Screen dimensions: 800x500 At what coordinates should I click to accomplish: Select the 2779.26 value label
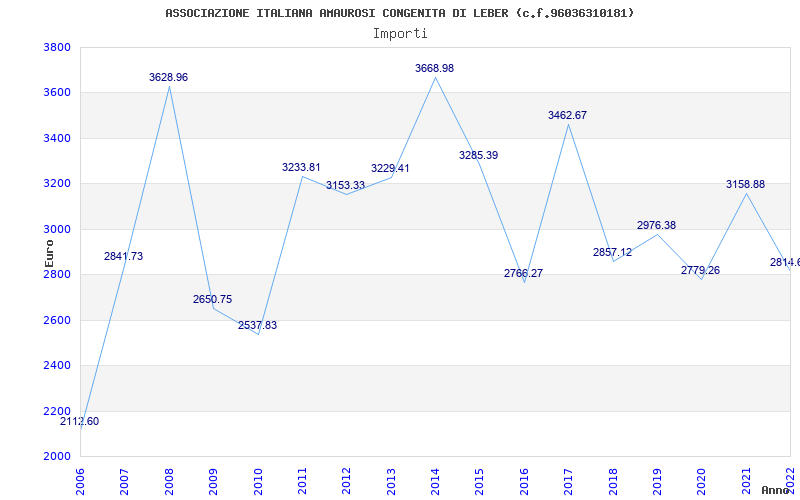[x=701, y=270]
